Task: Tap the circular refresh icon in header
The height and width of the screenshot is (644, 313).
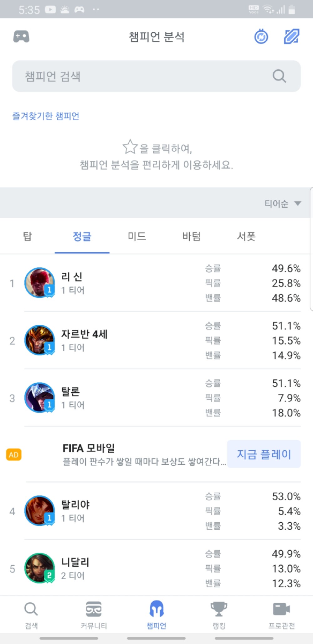Action: 261,37
